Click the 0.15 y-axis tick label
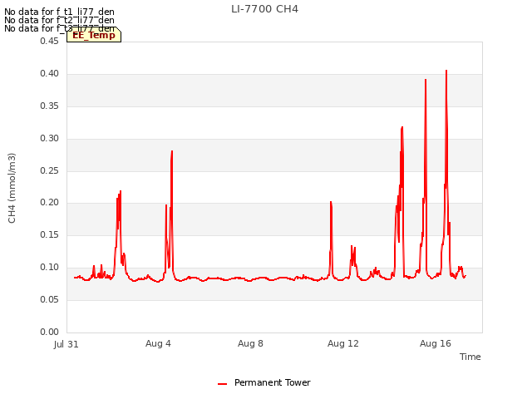This screenshot has width=532, height=399. pos(50,235)
